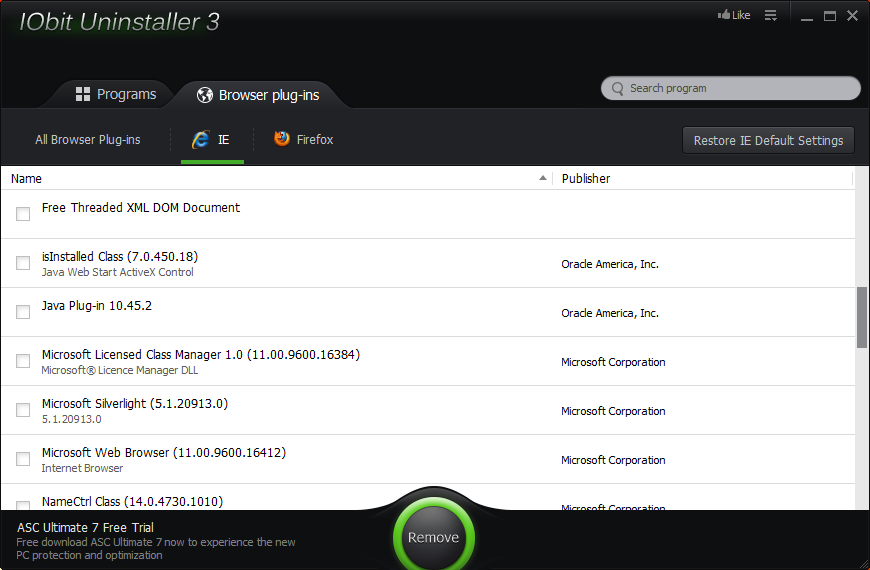870x570 pixels.
Task: Open ASC Ultimate 7 Free Trial link
Action: coord(85,527)
